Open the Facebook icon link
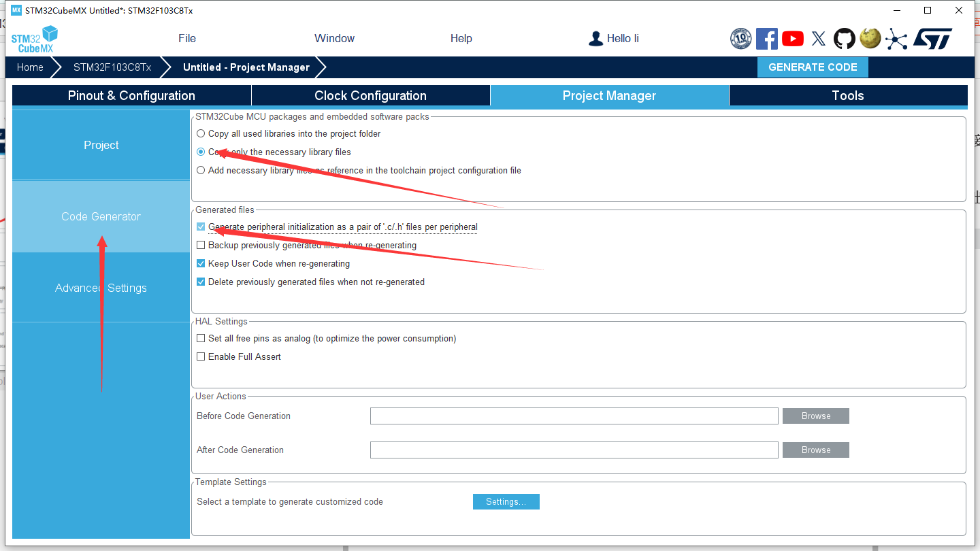This screenshot has width=980, height=551. pos(767,39)
